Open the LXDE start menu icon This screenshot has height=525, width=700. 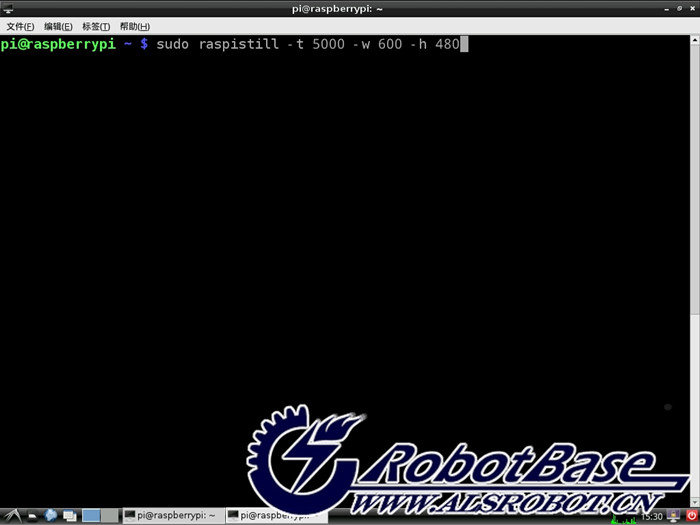point(11,516)
